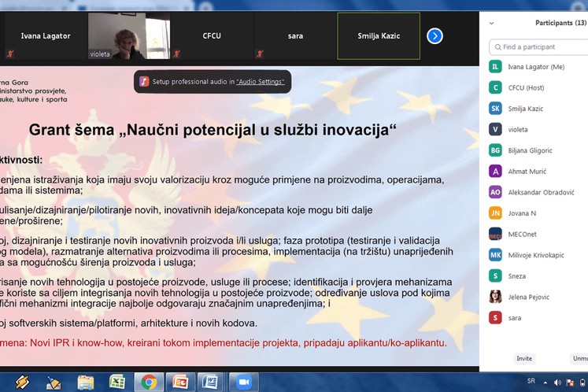Open Audio Settings link in audio banner
Screen dimensions: 588x392
pos(261,81)
